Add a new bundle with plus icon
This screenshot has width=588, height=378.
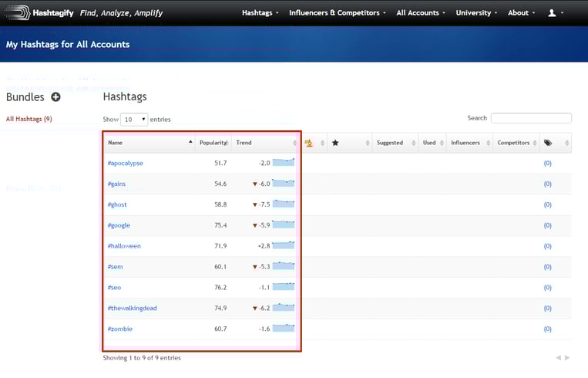point(55,97)
